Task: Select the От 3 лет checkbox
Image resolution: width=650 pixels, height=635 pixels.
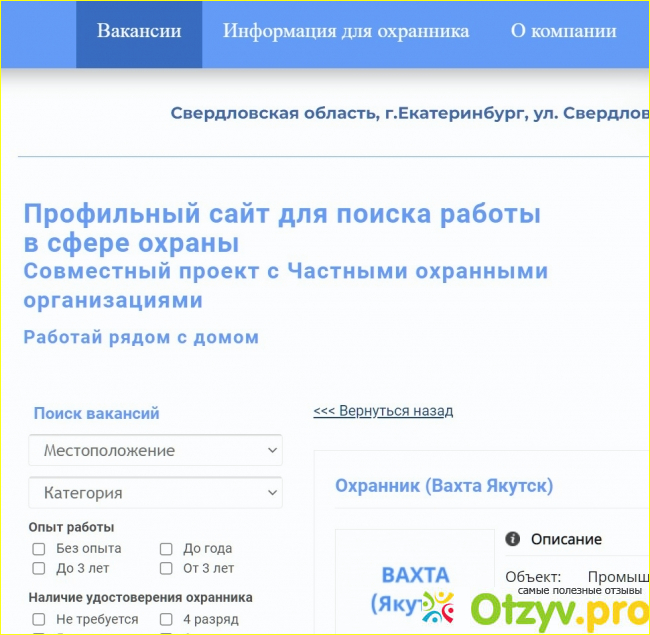Action: point(166,569)
